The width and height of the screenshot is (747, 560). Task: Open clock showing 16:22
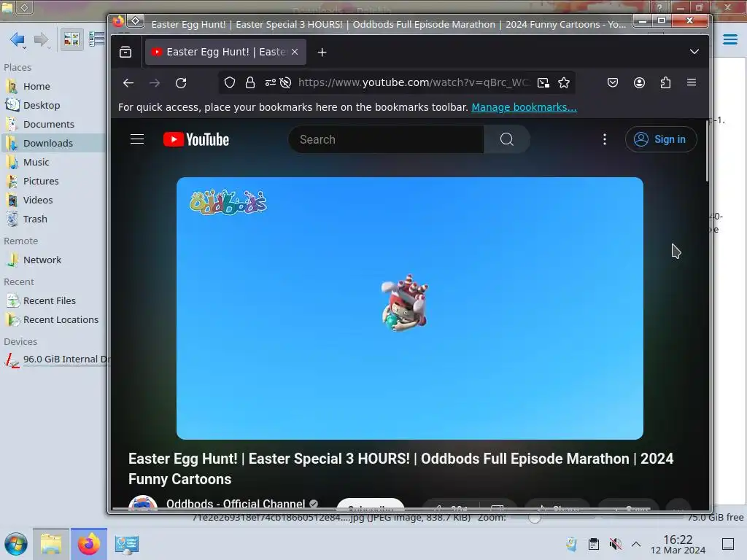[x=678, y=544]
